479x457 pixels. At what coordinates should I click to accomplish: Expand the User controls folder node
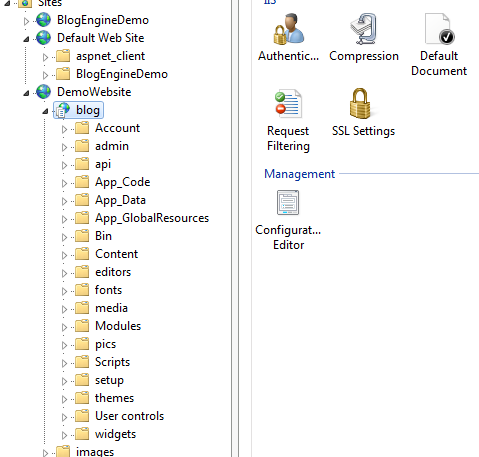tap(64, 417)
